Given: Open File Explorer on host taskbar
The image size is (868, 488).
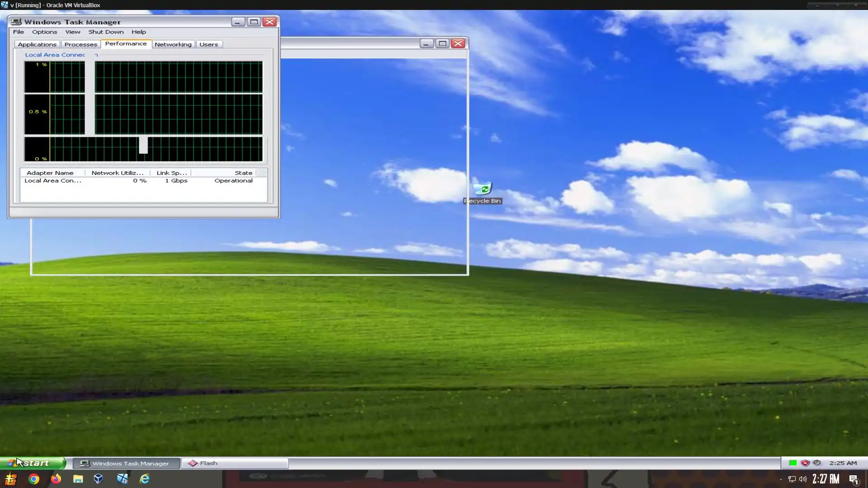Looking at the screenshot, I should (78, 479).
